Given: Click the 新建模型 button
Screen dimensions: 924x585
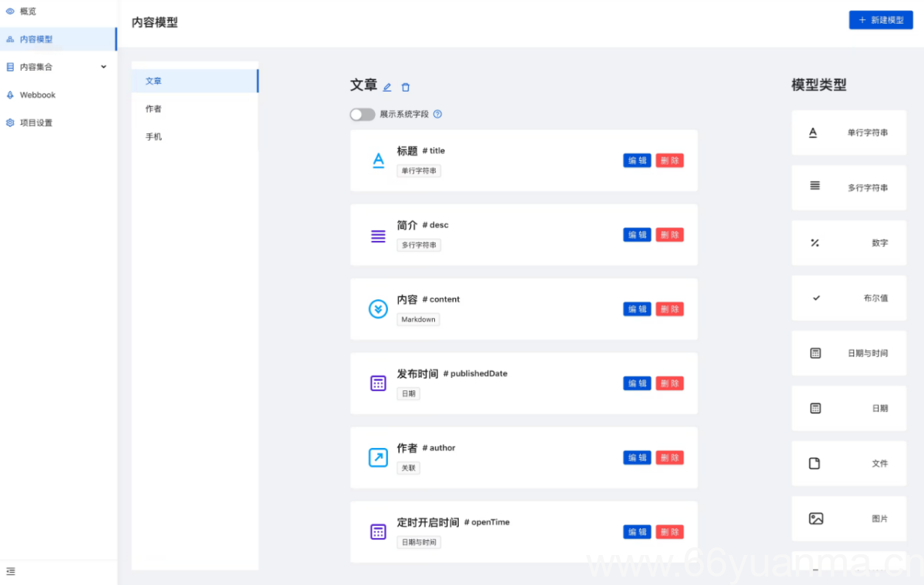Looking at the screenshot, I should click(881, 20).
